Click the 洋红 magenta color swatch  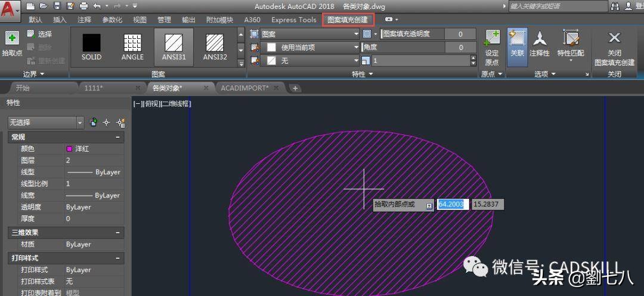69,149
